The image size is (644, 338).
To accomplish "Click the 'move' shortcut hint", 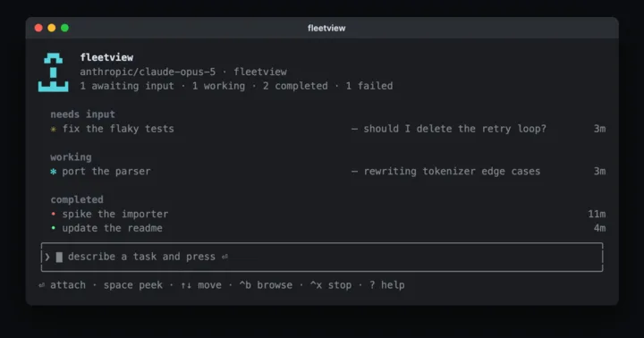I will [x=209, y=285].
